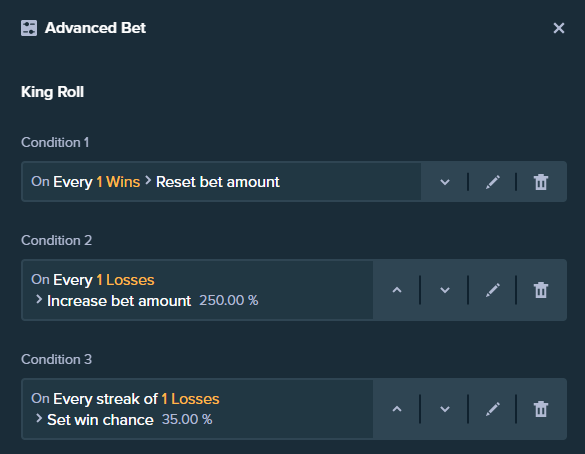Click the 35.00 % win chance value
585x454 pixels.
coord(187,419)
